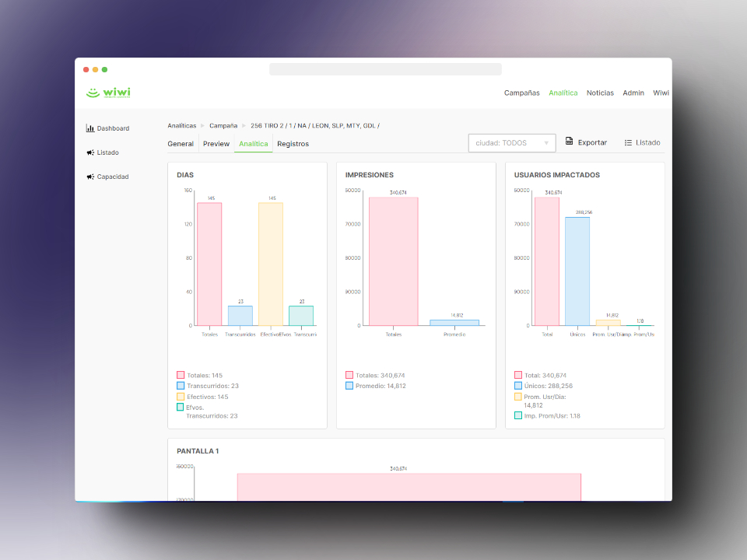
Task: Select the Analítica tab
Action: (x=254, y=144)
